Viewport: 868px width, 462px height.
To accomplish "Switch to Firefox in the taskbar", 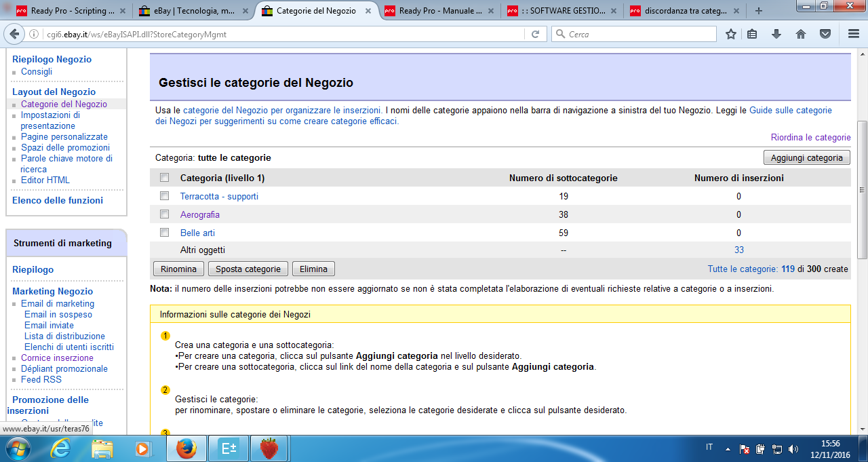I will tap(186, 448).
